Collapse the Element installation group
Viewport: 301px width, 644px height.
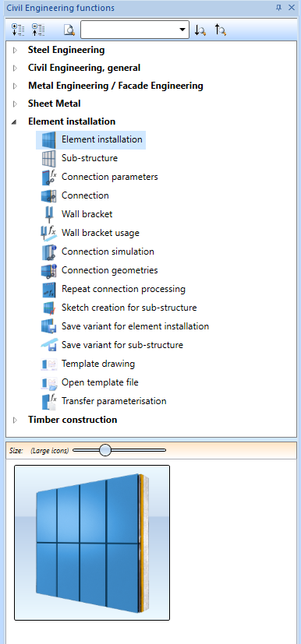[x=15, y=122]
